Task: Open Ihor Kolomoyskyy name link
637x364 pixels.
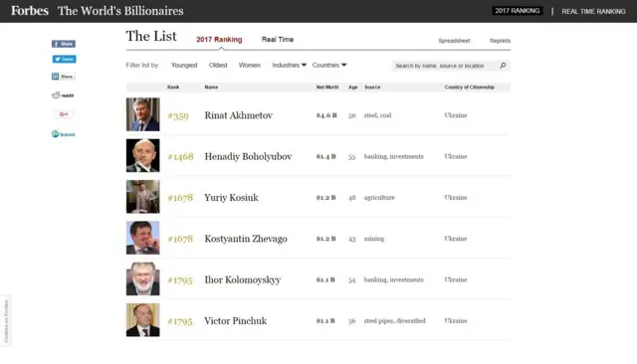Action: point(243,280)
